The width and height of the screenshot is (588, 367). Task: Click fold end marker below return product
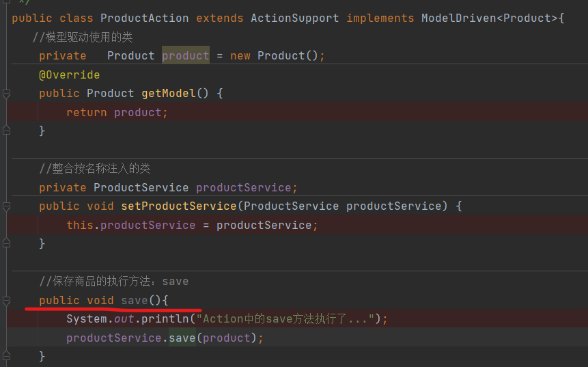6,131
